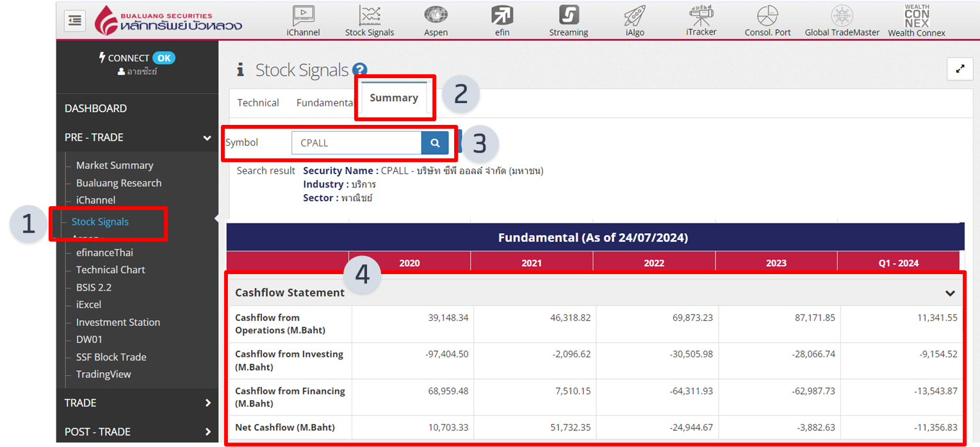
Task: Click the user name อายชัะย์ in sidebar
Action: pyautogui.click(x=137, y=72)
